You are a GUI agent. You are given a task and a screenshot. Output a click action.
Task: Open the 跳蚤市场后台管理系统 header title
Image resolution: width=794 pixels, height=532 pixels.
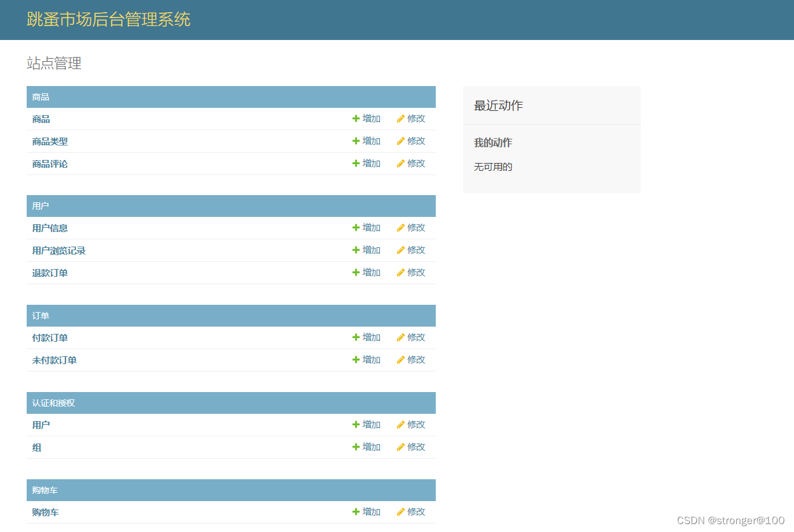[x=108, y=19]
